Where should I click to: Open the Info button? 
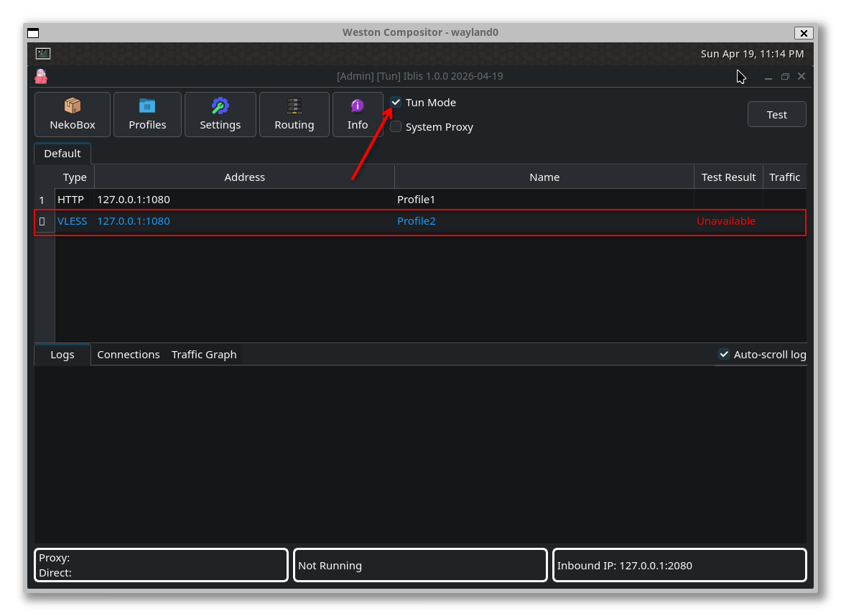[x=358, y=114]
